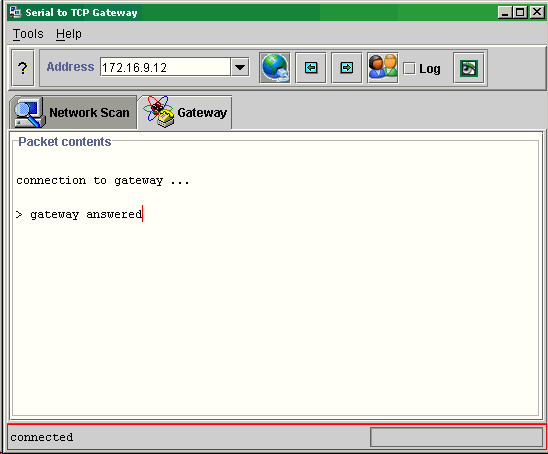Open the Tools menu
Screen dimensions: 548x454
pyautogui.click(x=28, y=34)
